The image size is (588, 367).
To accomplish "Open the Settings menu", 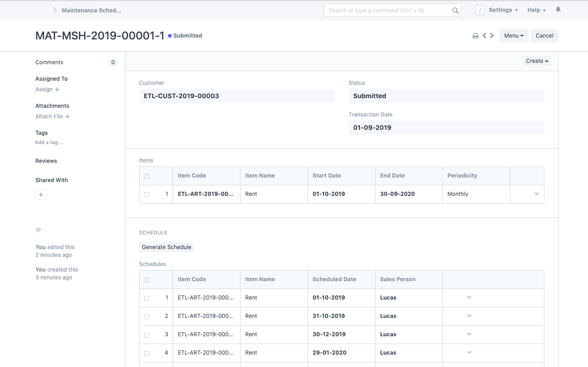I will point(503,10).
